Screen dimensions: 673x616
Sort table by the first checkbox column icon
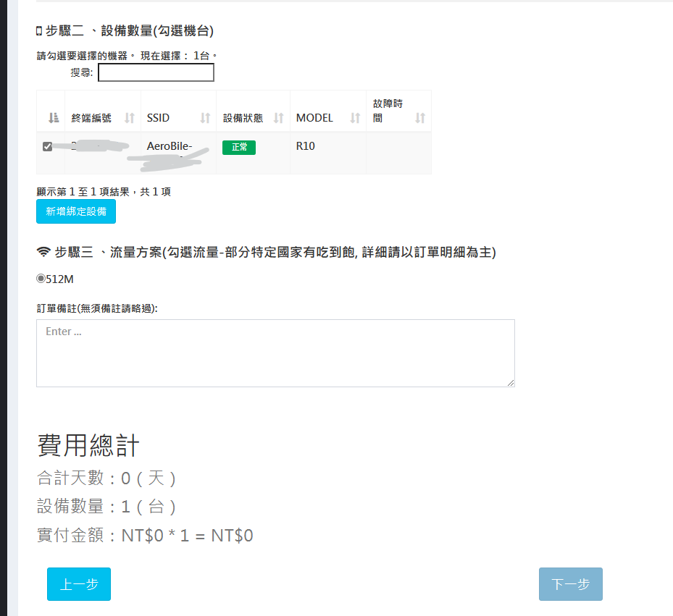point(53,117)
